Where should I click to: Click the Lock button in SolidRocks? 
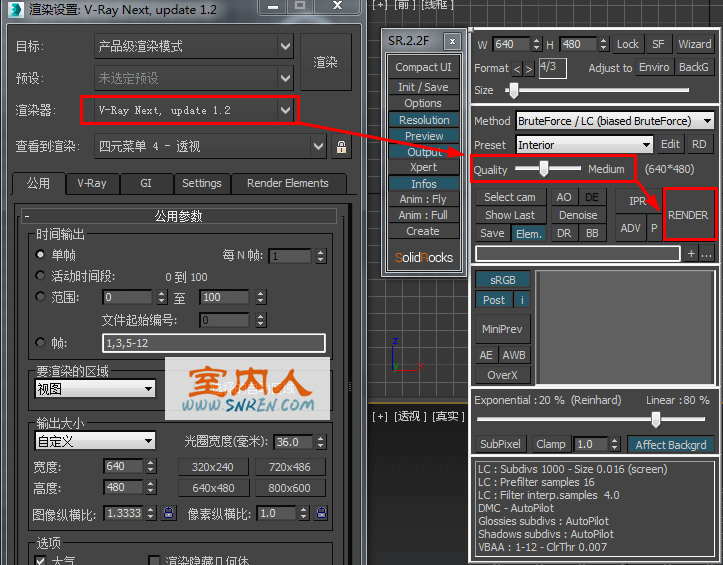(628, 44)
